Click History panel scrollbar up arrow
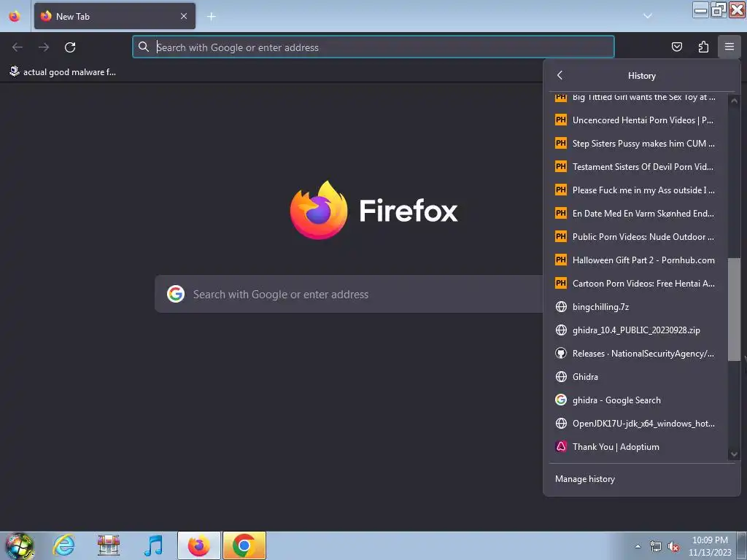This screenshot has width=747, height=560. (734, 101)
